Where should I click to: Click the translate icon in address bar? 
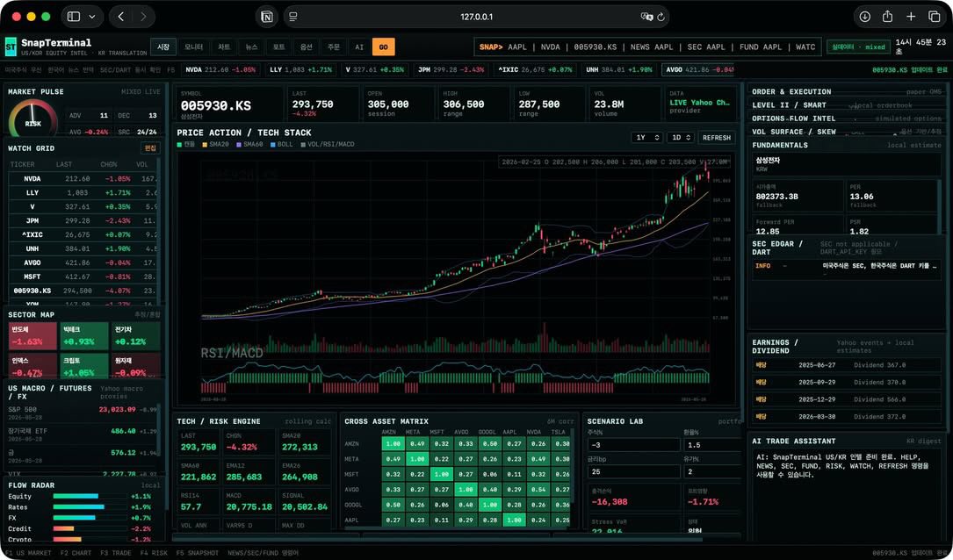tap(646, 17)
